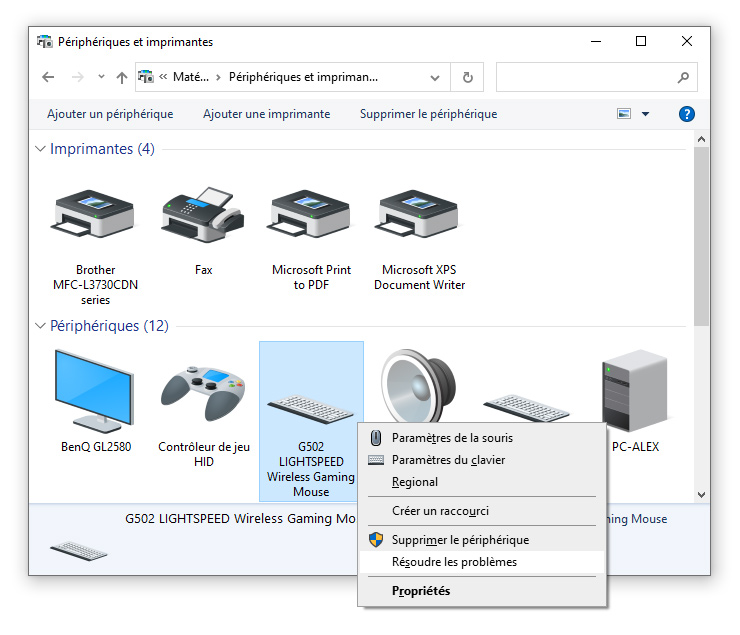Viewport: 740px width, 635px height.
Task: Click the address bar location icon
Action: coord(146,76)
